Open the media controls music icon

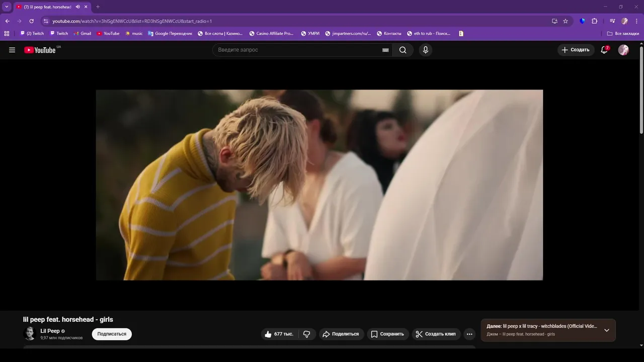(612, 21)
